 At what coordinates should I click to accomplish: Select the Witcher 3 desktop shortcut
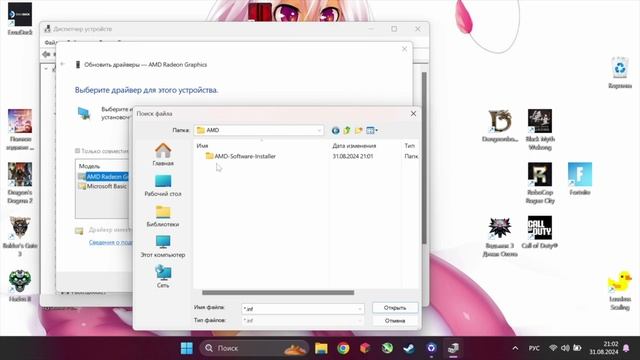tap(500, 237)
